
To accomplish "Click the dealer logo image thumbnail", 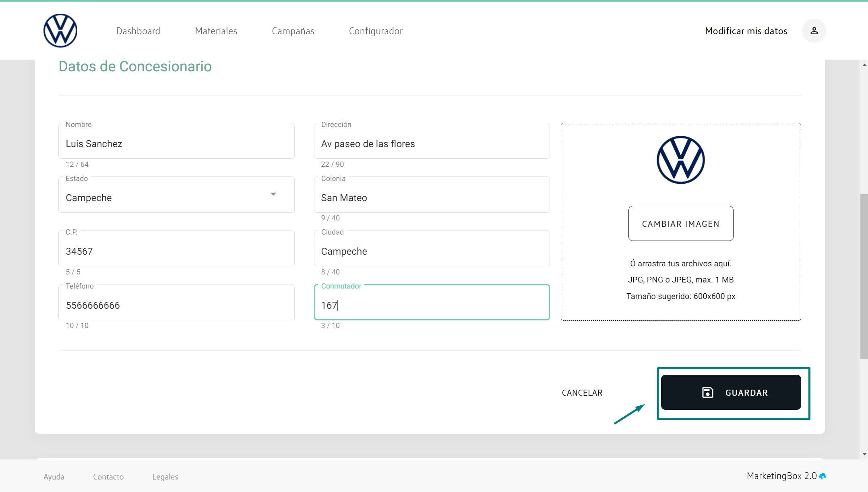I will (680, 160).
